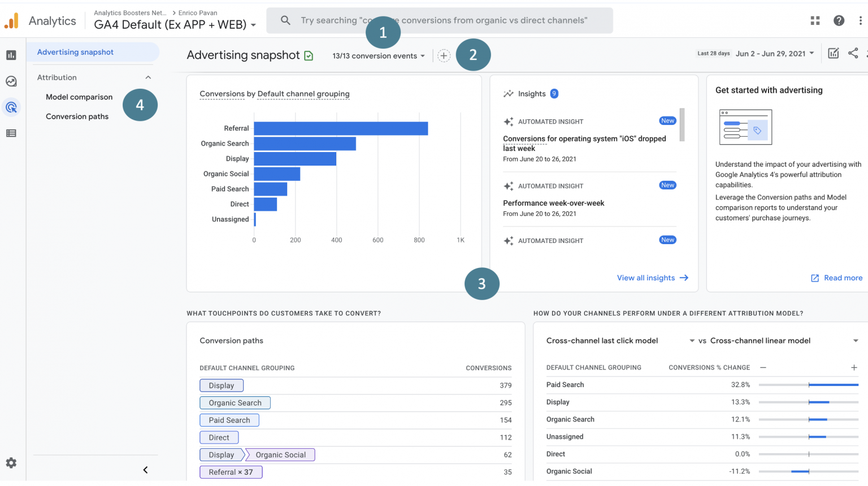Click the customize report chart icon

point(833,53)
